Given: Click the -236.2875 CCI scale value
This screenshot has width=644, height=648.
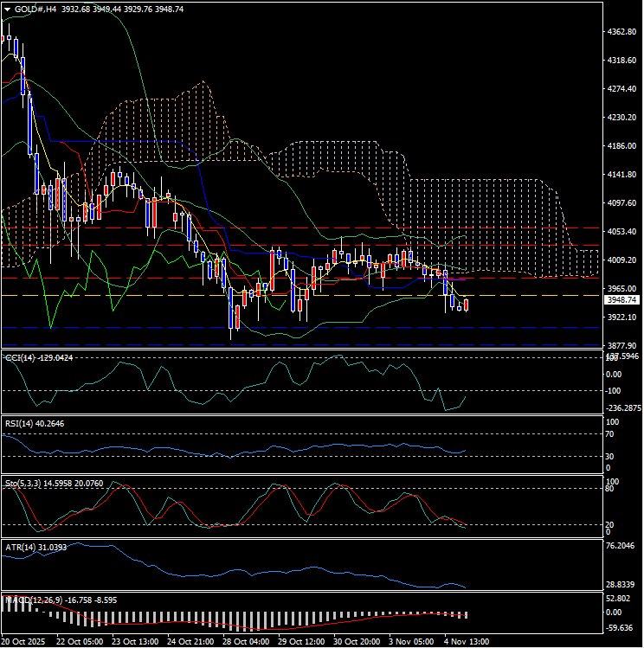Looking at the screenshot, I should pos(621,407).
